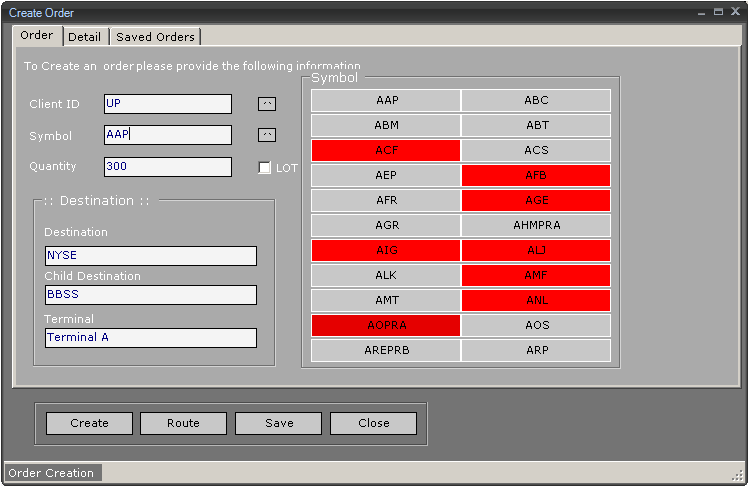
Task: Click the Child Destination field BBSS
Action: [x=150, y=295]
